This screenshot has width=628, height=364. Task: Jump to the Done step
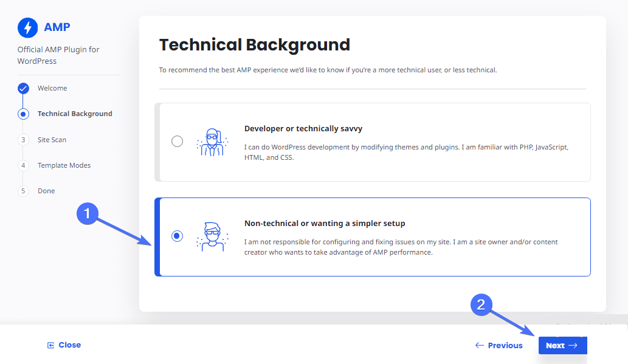point(46,191)
